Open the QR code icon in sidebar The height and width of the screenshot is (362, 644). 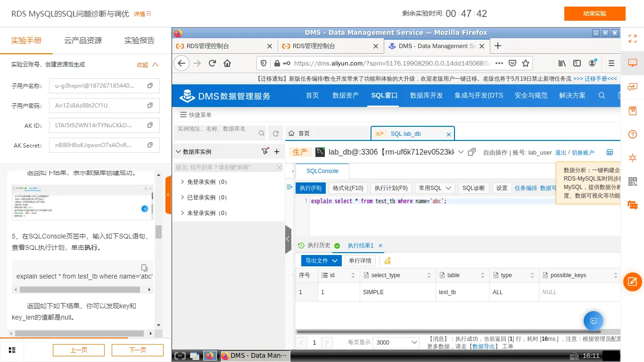click(633, 181)
